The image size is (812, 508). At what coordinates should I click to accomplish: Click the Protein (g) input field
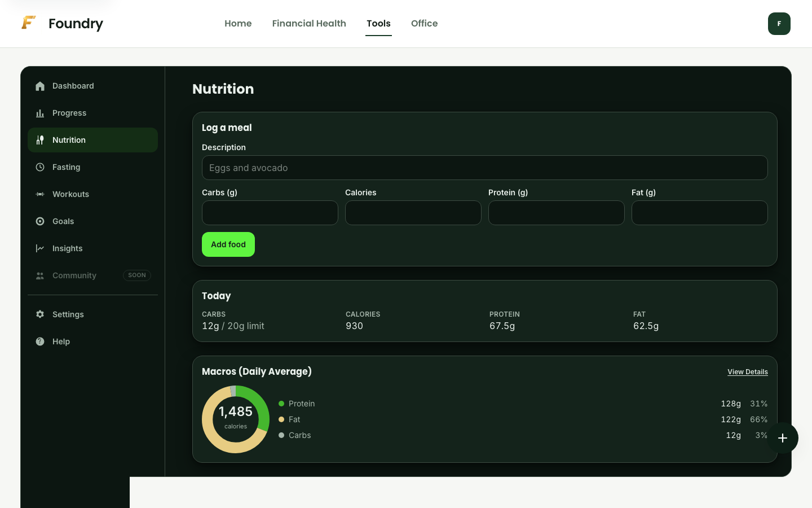pos(557,213)
